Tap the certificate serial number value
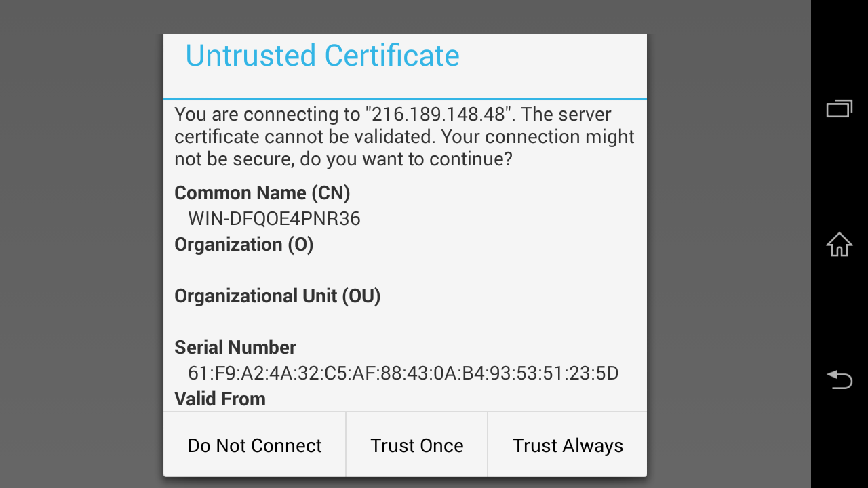868x488 pixels. [x=403, y=373]
